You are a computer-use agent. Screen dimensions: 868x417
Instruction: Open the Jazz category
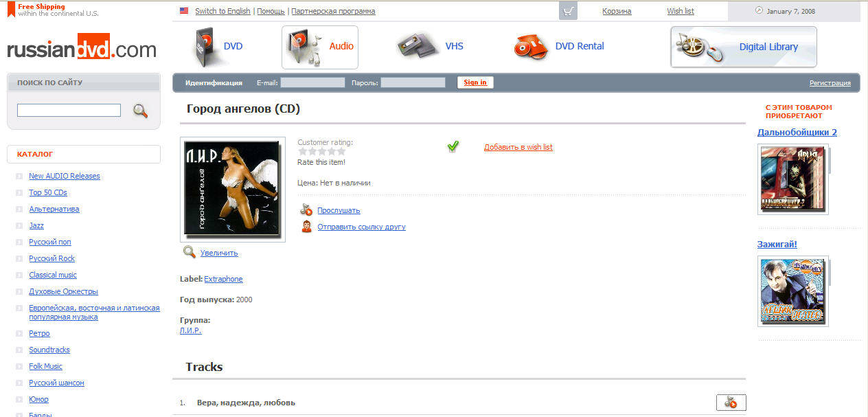pos(36,225)
